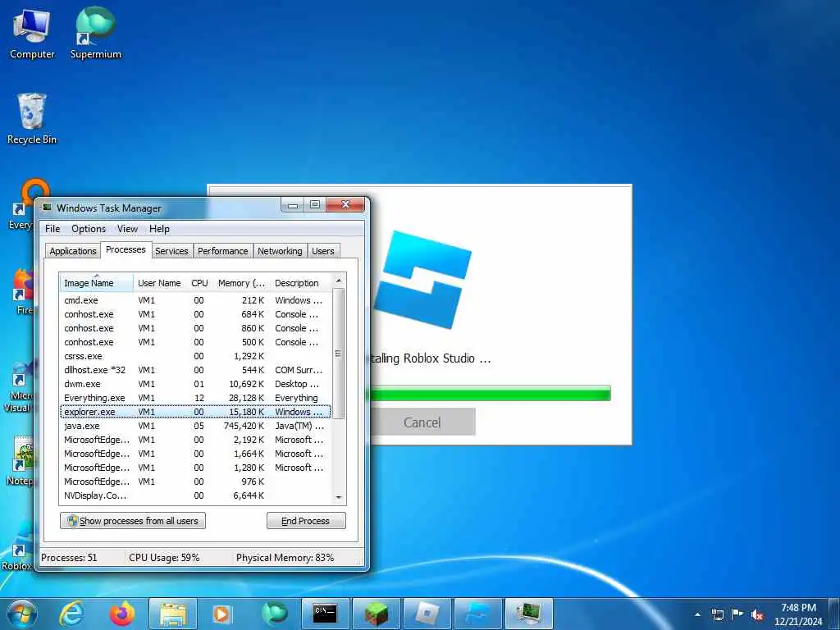Click the Roblox Studio logo in installer
Viewport: 840px width, 630px height.
(422, 279)
